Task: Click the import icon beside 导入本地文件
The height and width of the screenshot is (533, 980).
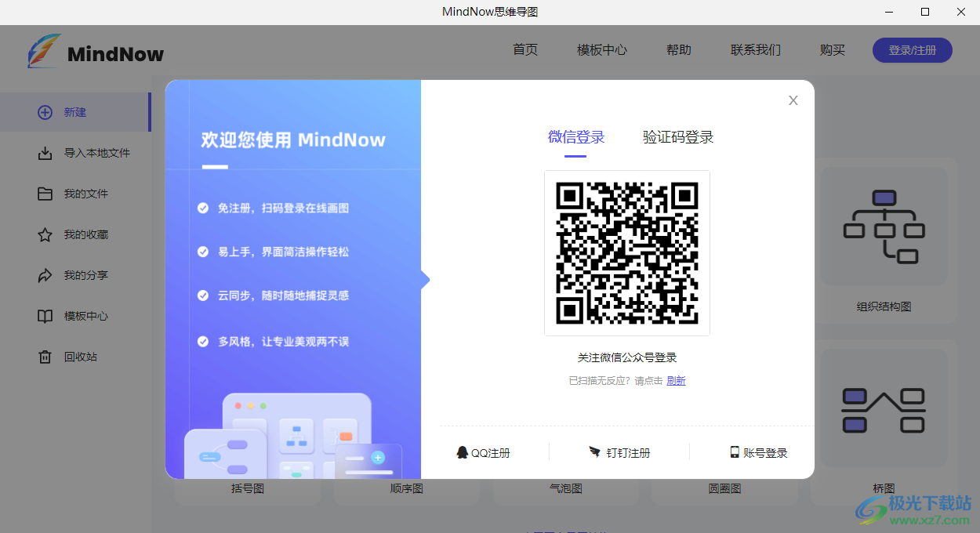Action: pyautogui.click(x=45, y=153)
